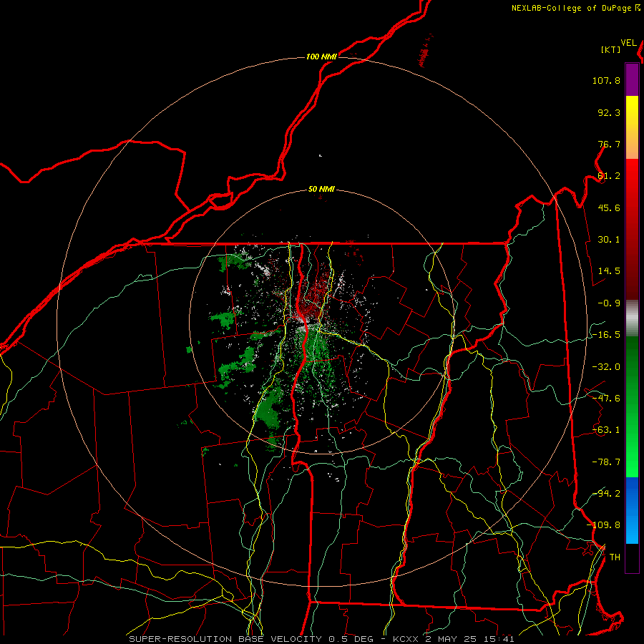This screenshot has height=644, width=644.
Task: Click the -63.1 scale value
Action: [606, 430]
